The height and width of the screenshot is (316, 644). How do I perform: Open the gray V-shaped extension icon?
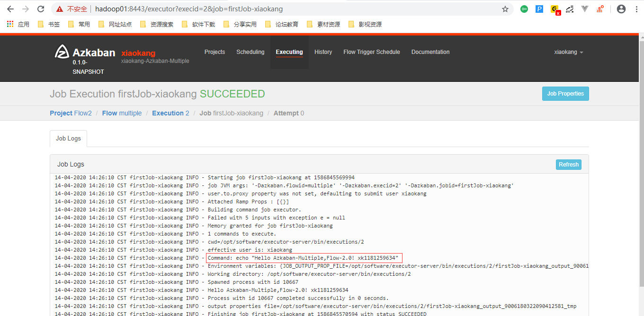click(585, 9)
